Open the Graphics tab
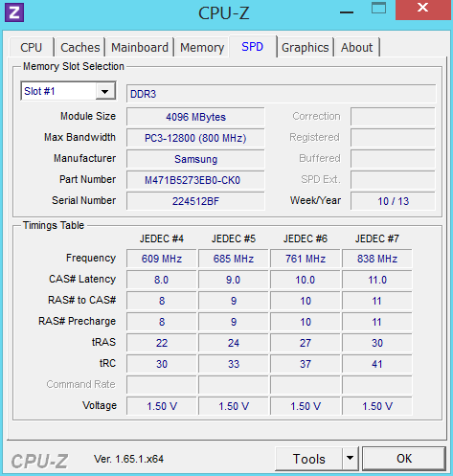The height and width of the screenshot is (476, 453). tap(305, 48)
